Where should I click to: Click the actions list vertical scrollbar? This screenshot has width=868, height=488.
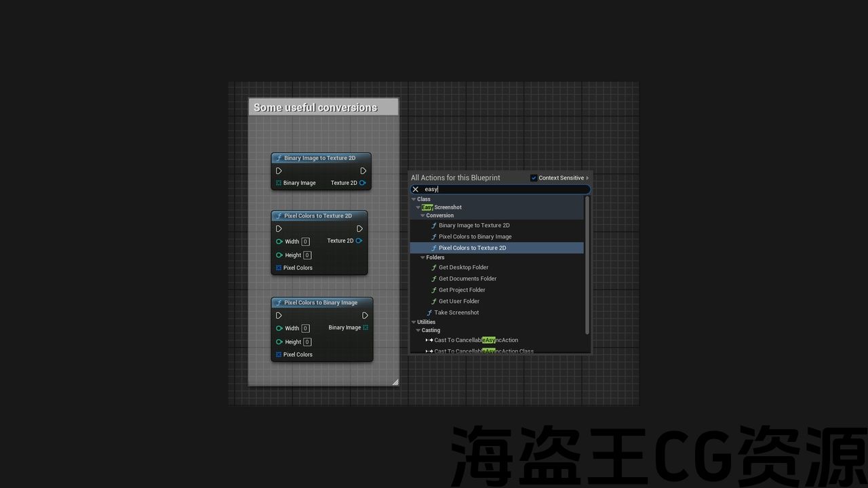(587, 264)
